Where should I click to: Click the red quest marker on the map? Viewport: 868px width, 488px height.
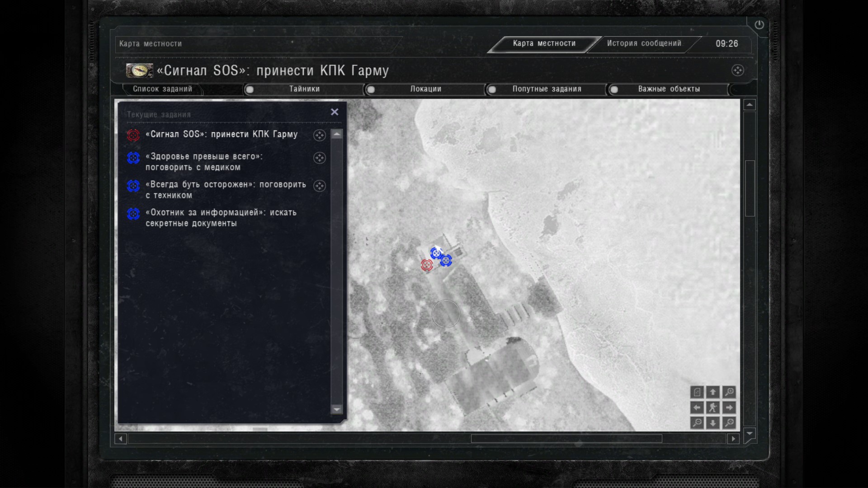(427, 265)
